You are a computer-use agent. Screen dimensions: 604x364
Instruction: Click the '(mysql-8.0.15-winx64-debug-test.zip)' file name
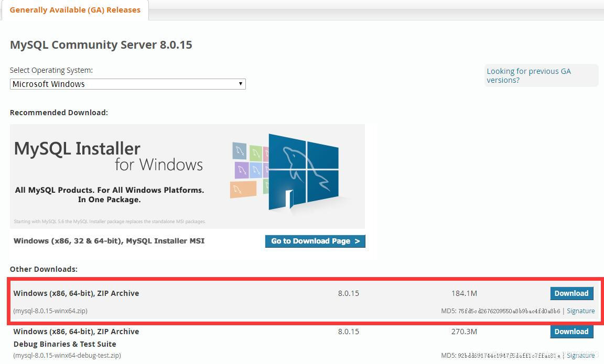67,356
